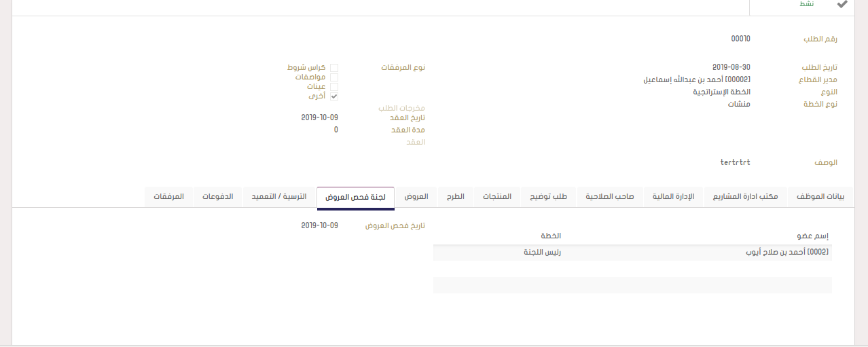Enable the عينات checkbox
The image size is (868, 347).
[x=333, y=87]
